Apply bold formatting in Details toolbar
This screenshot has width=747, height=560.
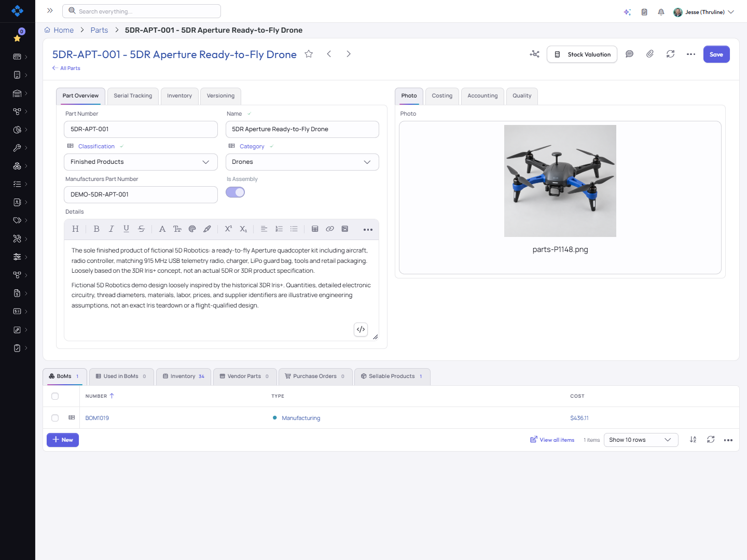click(x=96, y=229)
